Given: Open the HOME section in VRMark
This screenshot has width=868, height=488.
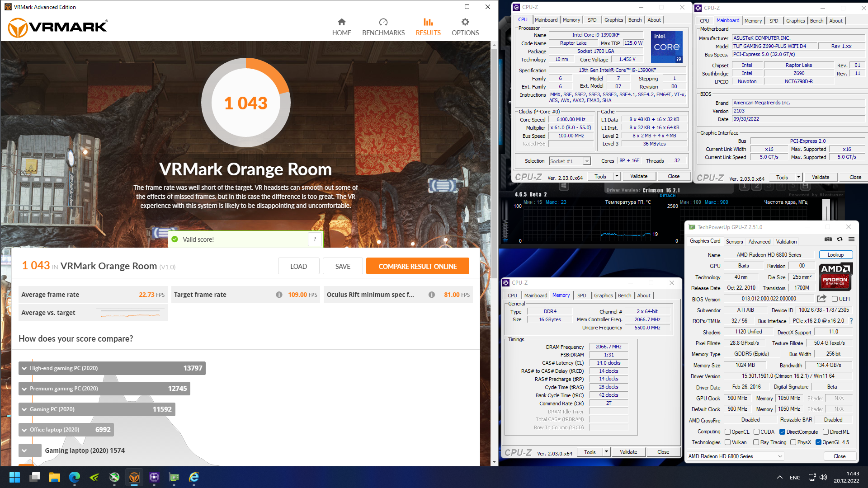Looking at the screenshot, I should coord(341,27).
